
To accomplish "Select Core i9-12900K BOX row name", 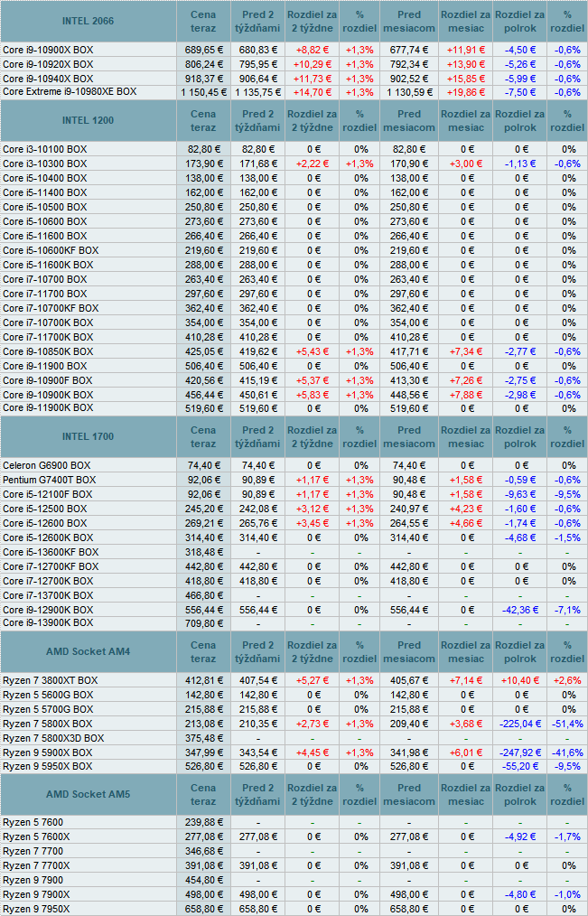I will click(48, 610).
